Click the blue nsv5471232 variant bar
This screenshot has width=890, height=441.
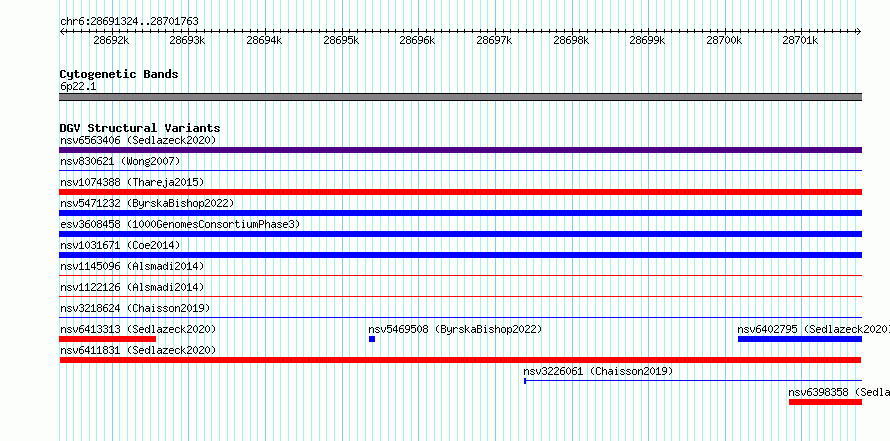click(460, 213)
